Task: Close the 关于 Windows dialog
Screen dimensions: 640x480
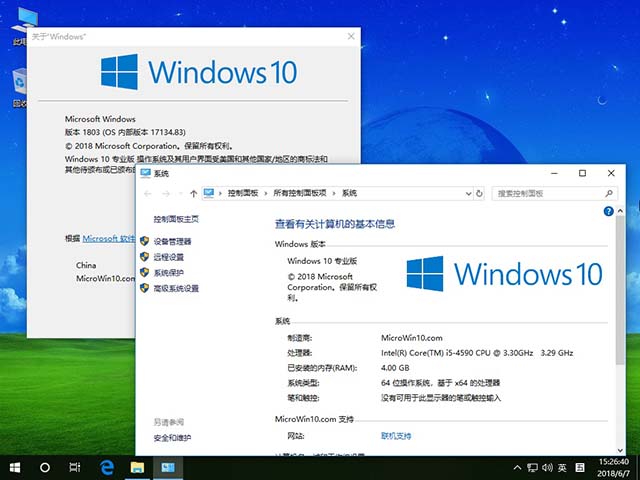Action: coord(351,36)
